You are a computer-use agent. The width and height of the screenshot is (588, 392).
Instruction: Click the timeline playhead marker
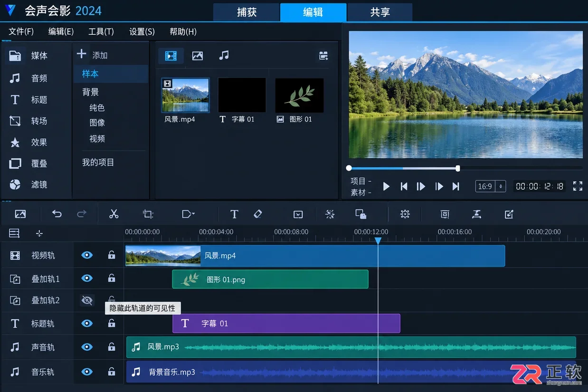click(x=378, y=241)
